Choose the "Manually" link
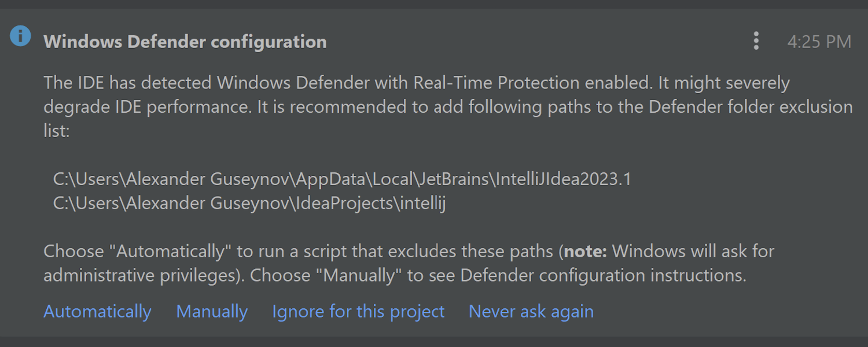 pyautogui.click(x=212, y=311)
